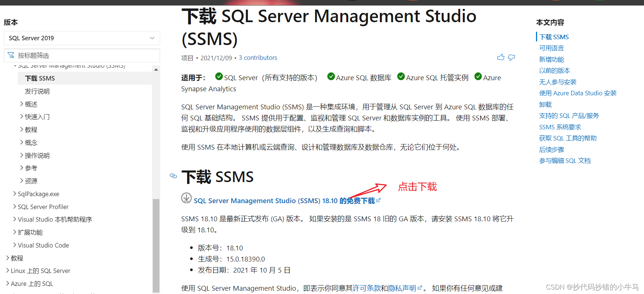644x294 pixels.
Task: Click the 生成号: 15.0.18390.0 text
Action: (x=231, y=259)
